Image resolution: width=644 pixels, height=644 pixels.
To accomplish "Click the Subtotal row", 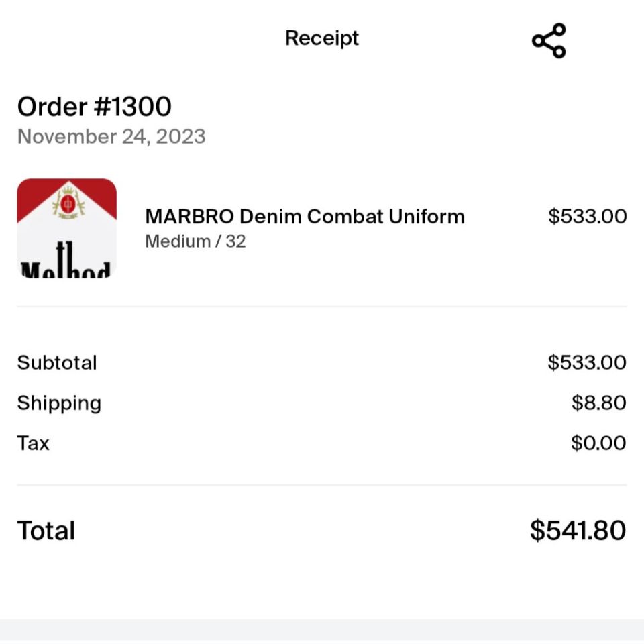I will point(322,362).
